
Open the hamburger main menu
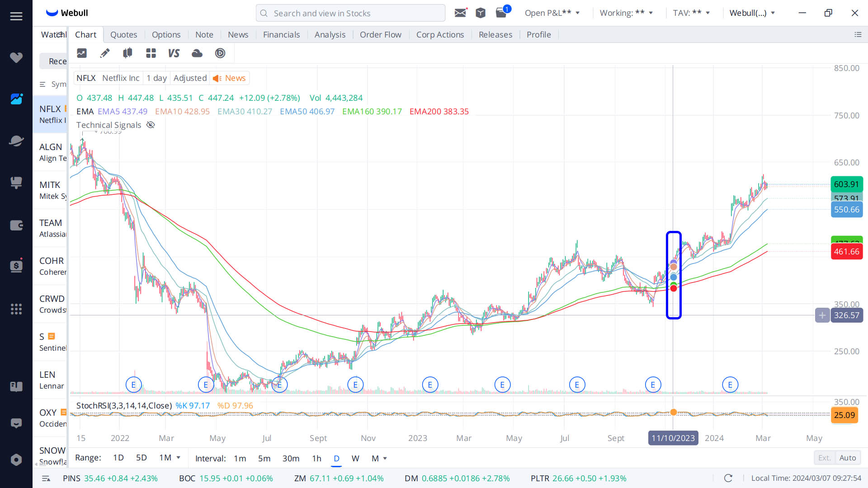click(x=16, y=16)
